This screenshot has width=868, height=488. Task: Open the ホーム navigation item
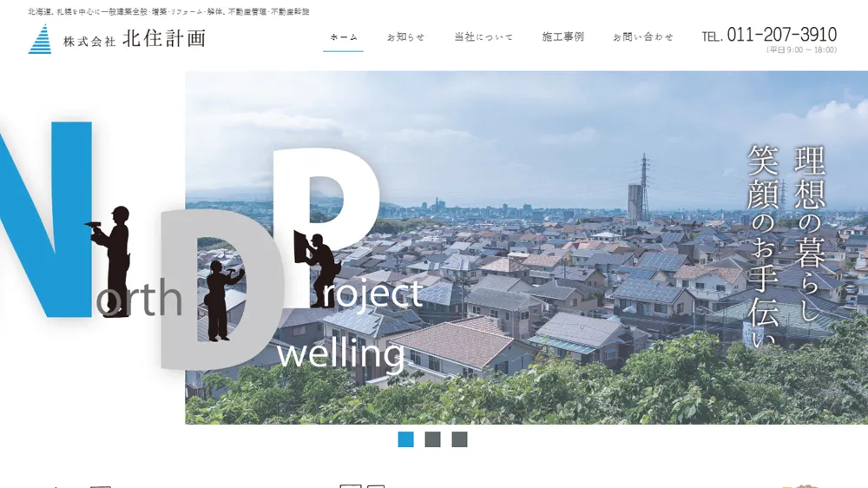point(344,37)
